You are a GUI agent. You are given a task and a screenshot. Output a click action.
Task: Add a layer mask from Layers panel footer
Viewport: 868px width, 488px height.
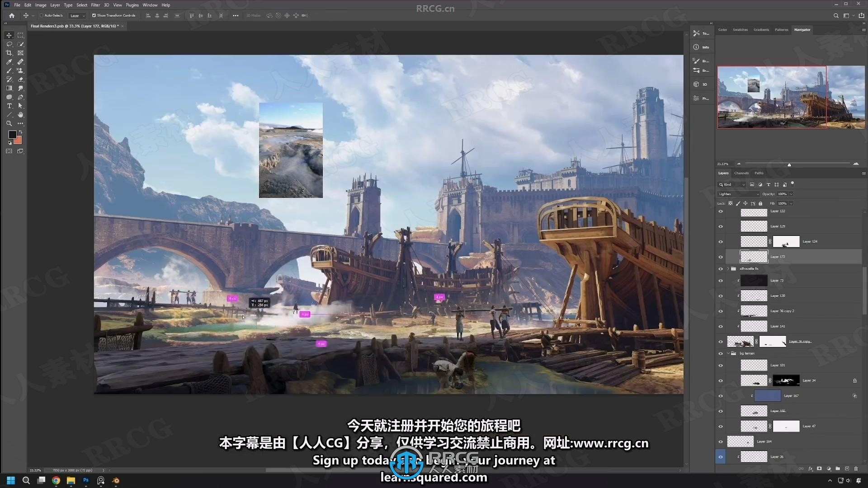819,469
